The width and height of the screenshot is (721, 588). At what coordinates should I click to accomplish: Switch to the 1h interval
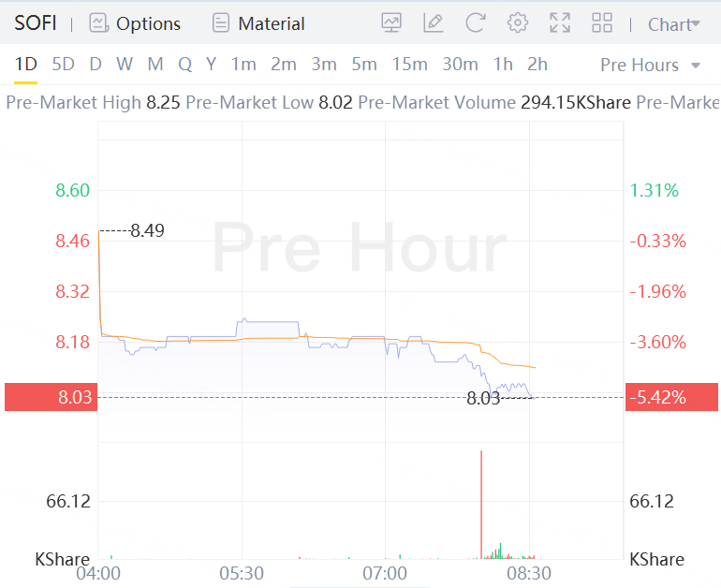(x=503, y=65)
